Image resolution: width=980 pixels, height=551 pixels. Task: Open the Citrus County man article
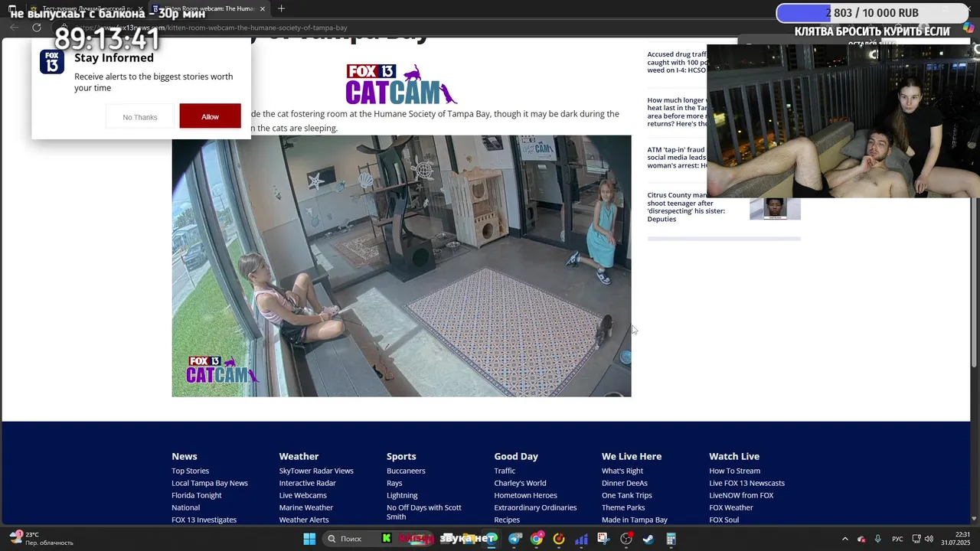pos(686,207)
